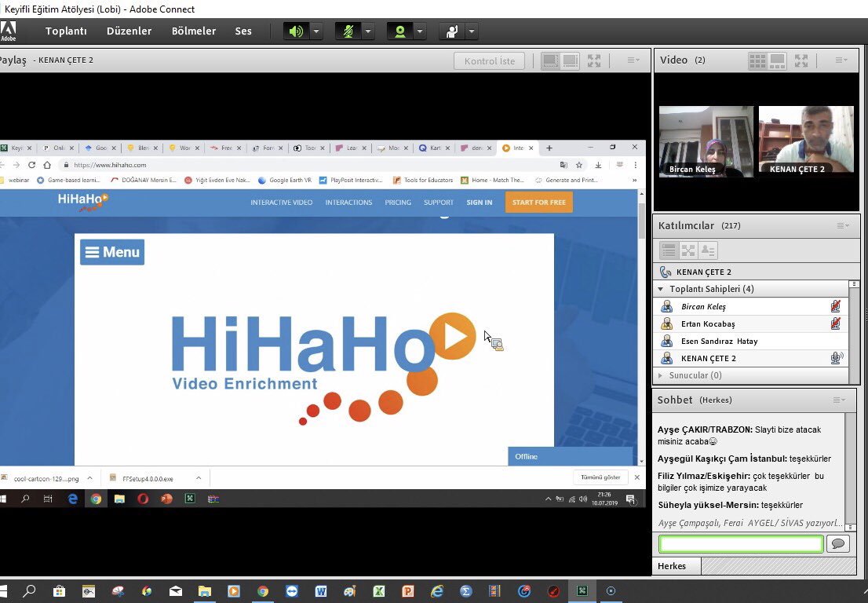Select Bircan Keleş video thumbnail

[706, 142]
